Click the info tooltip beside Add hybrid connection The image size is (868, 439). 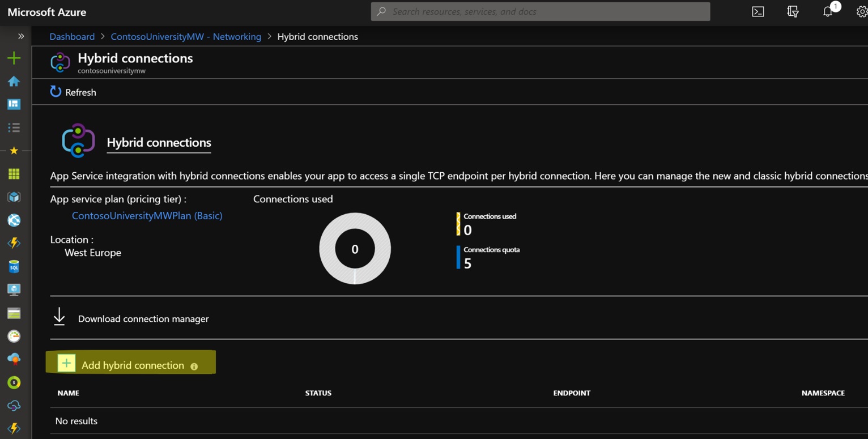pyautogui.click(x=194, y=366)
